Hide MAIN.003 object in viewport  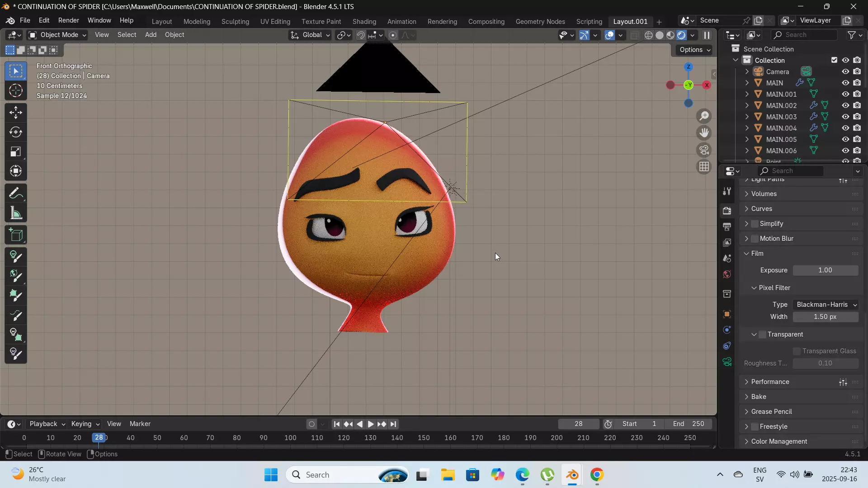pyautogui.click(x=845, y=117)
